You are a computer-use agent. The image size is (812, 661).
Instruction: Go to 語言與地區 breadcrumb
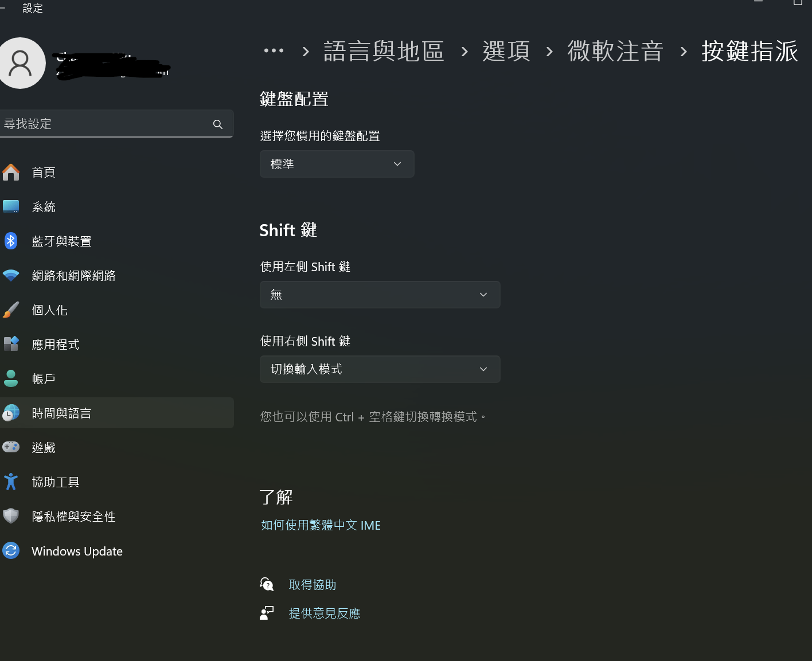pos(384,51)
